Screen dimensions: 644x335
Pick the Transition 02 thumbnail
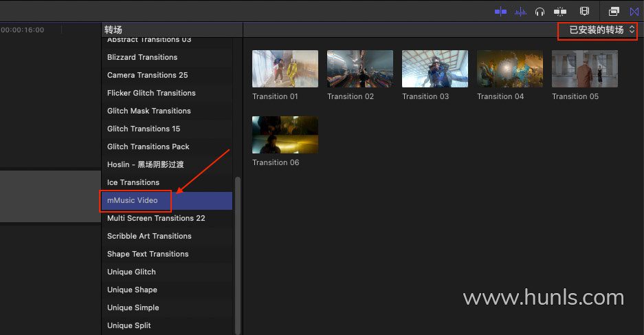(x=359, y=69)
